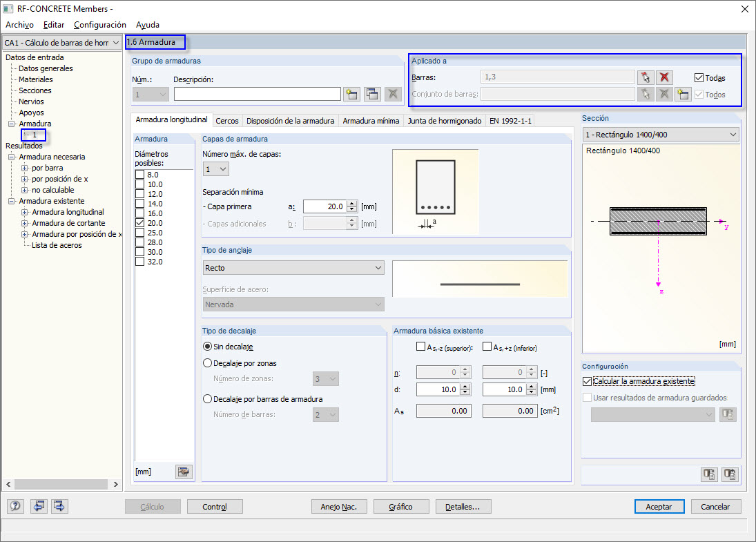Switch to the Cercos tab
This screenshot has width=756, height=542.
pyautogui.click(x=227, y=121)
